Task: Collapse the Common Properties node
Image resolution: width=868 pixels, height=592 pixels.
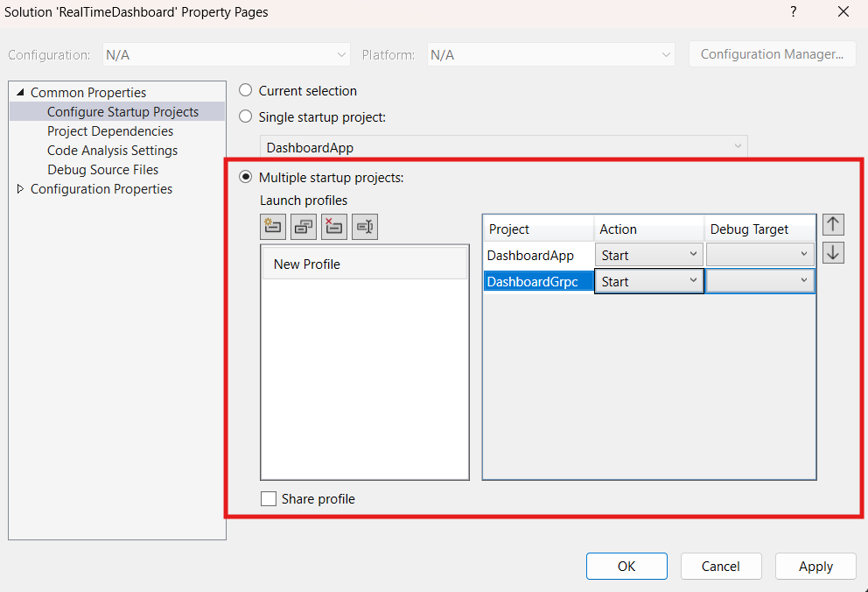Action: 20,92
